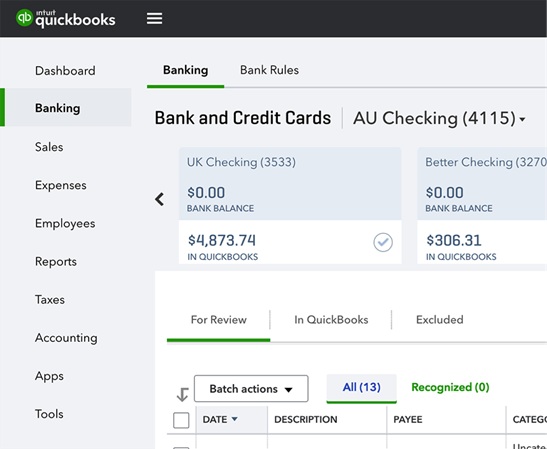Open Accounting in the sidebar
This screenshot has width=547, height=449.
pos(66,338)
